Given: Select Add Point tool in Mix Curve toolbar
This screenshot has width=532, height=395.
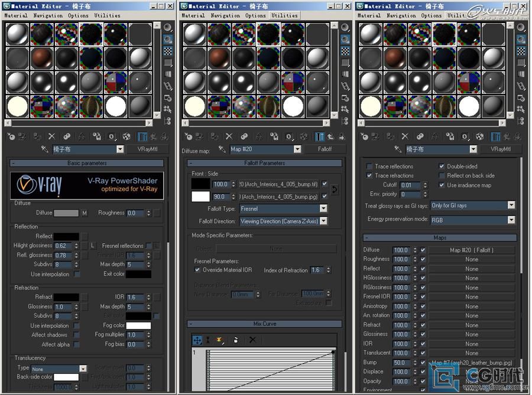Looking at the screenshot, I should (219, 339).
